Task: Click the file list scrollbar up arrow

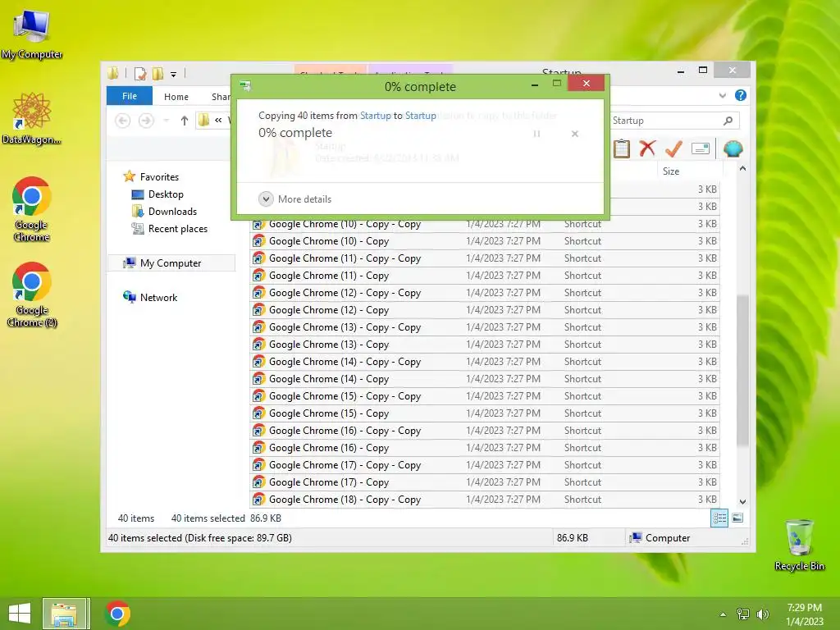Action: point(742,168)
